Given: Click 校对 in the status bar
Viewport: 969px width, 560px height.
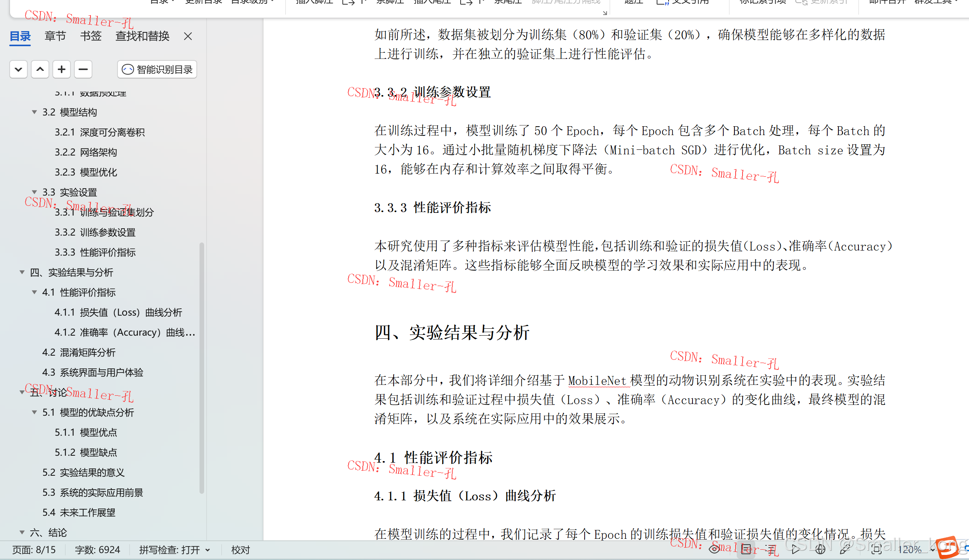Looking at the screenshot, I should click(x=240, y=550).
